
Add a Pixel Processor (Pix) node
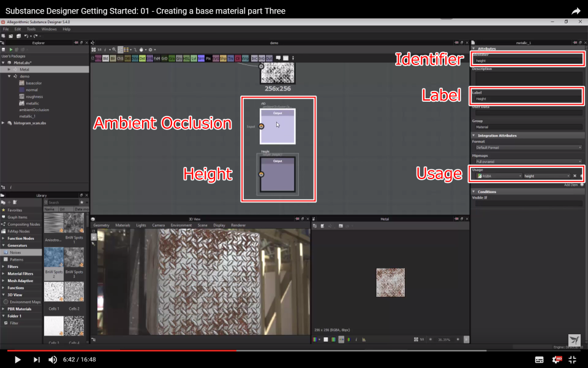tap(208, 58)
